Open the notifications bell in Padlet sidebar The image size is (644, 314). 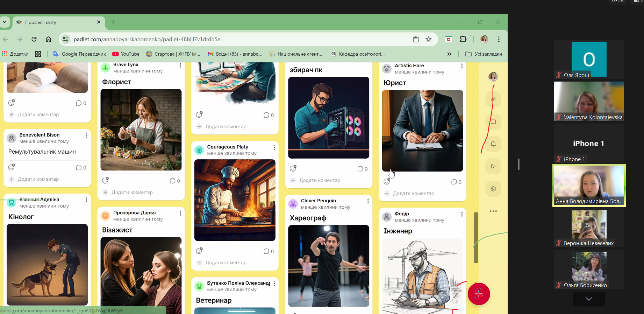(493, 144)
